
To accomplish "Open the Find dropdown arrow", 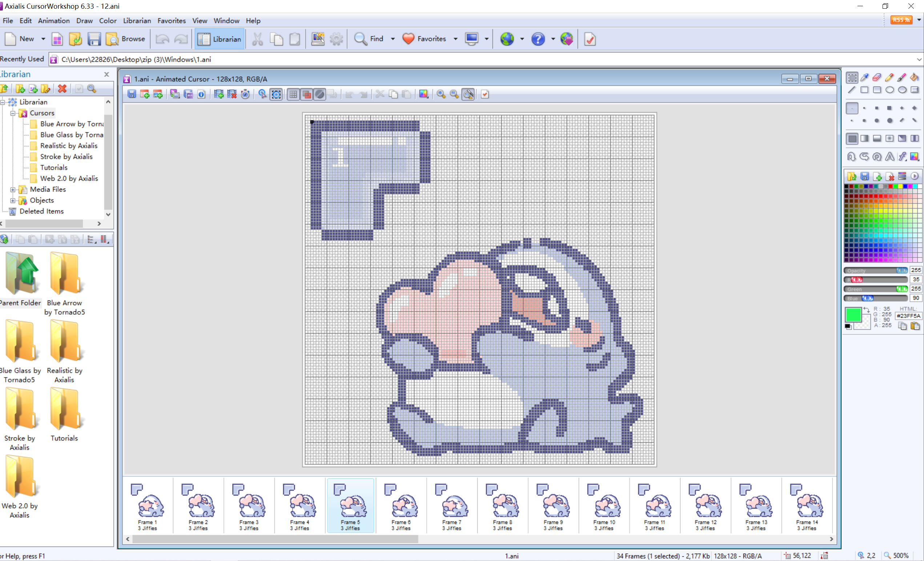I will 393,39.
